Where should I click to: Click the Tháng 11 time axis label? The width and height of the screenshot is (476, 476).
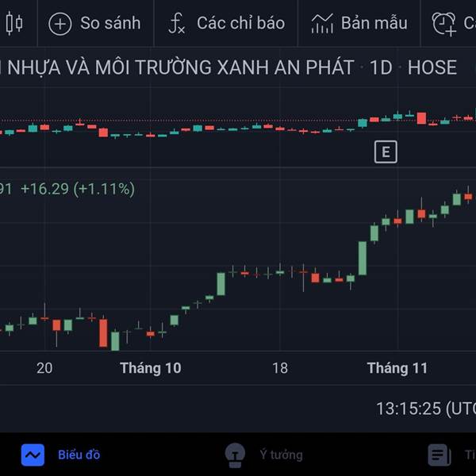397,368
